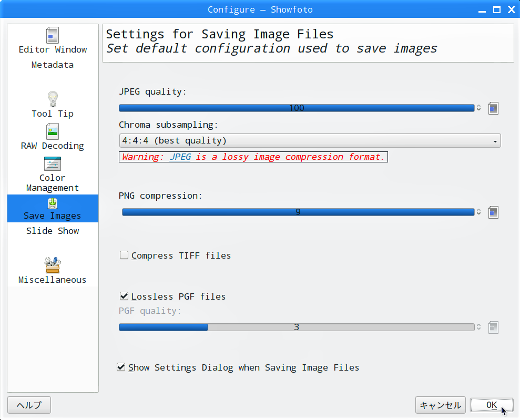This screenshot has width=520, height=420.
Task: Click the JPEG quality slider bar
Action: (297, 108)
